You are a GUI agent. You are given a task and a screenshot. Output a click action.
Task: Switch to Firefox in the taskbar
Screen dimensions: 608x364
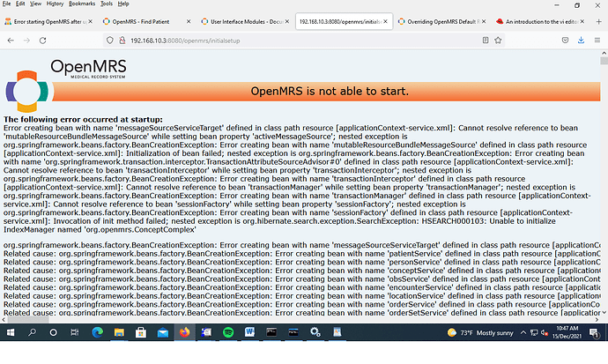tap(184, 332)
